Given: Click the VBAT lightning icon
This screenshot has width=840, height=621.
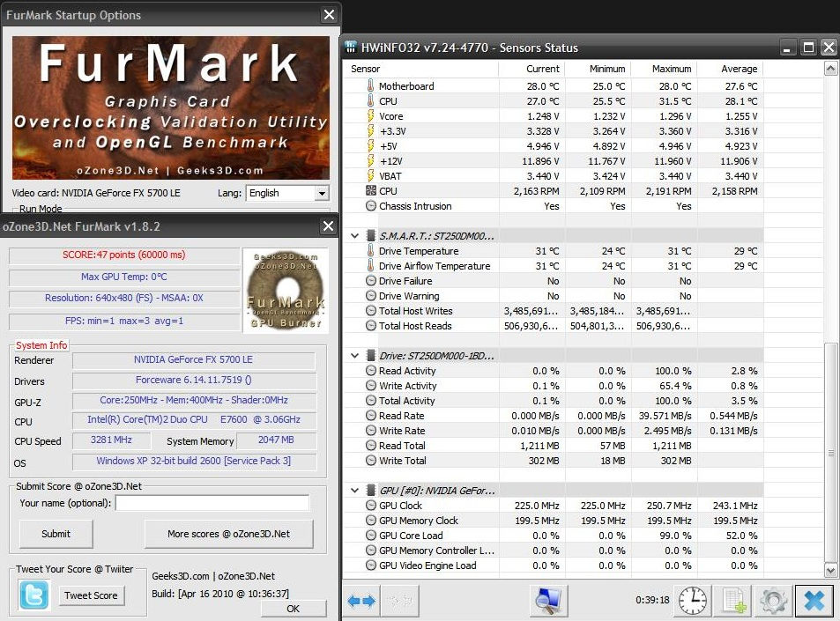Looking at the screenshot, I should (x=370, y=175).
